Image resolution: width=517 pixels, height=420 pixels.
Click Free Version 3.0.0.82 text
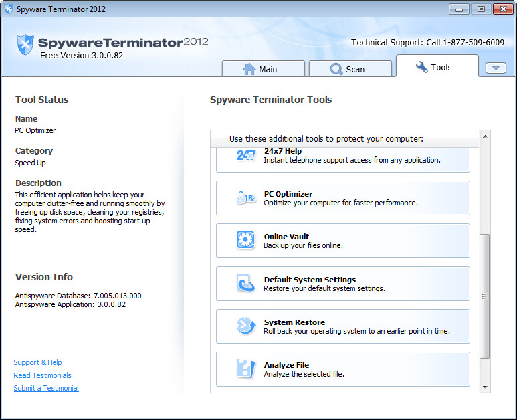(82, 55)
